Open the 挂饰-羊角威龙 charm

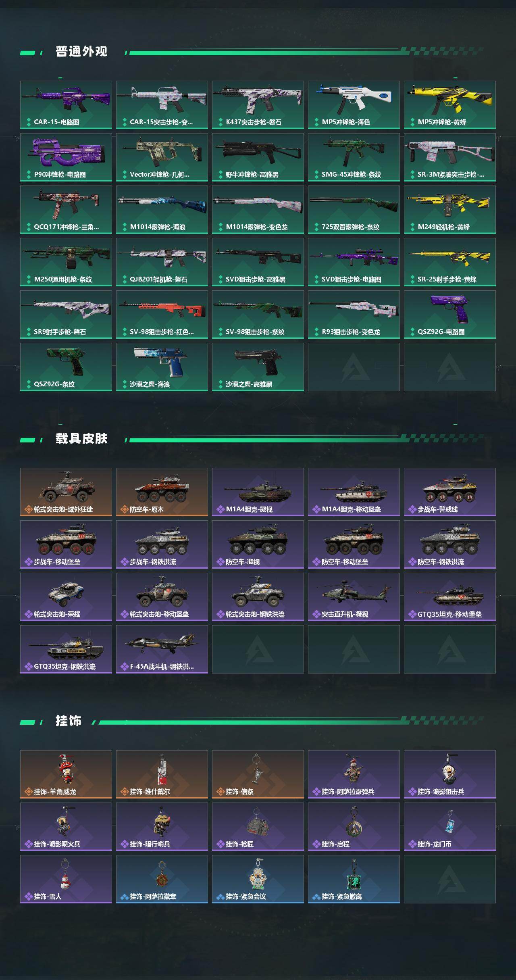(66, 774)
